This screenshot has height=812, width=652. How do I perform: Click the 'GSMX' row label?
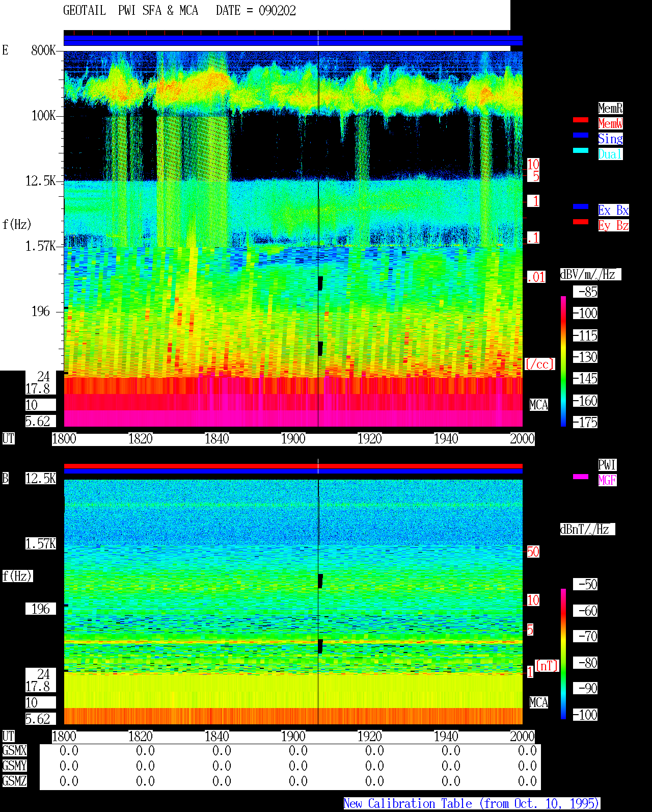tap(14, 750)
